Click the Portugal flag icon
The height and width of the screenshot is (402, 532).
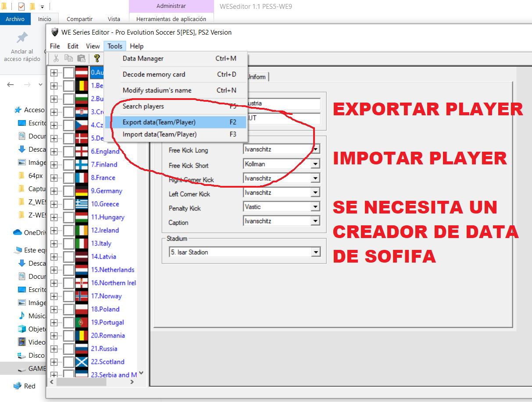(x=82, y=322)
